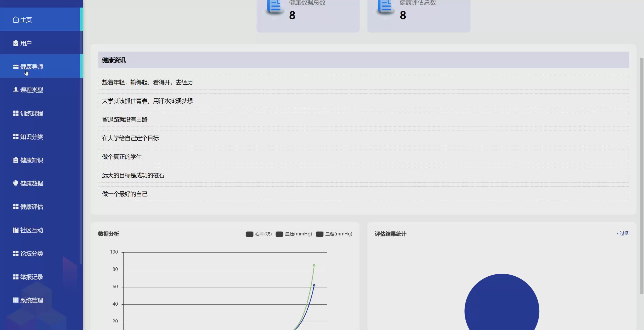Open news item 趁着年轻，输得起，看得开，去经历
The width and height of the screenshot is (644, 330).
coord(363,82)
